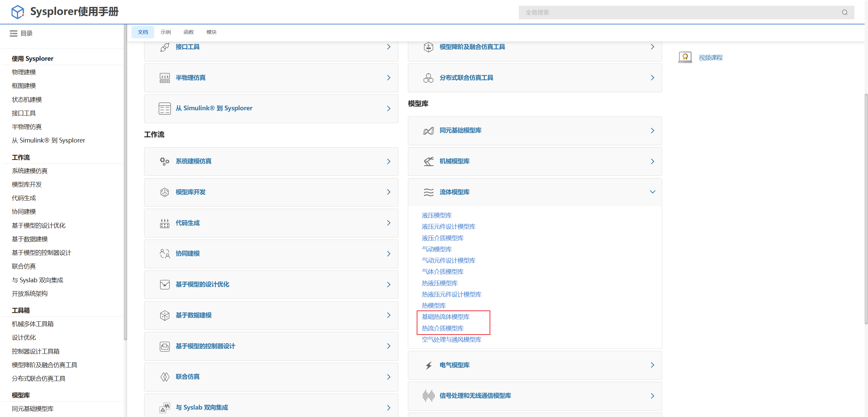Screen dimensions: 868x417
Task: Click the 基于模型的控制器设计 icon
Action: (165, 346)
